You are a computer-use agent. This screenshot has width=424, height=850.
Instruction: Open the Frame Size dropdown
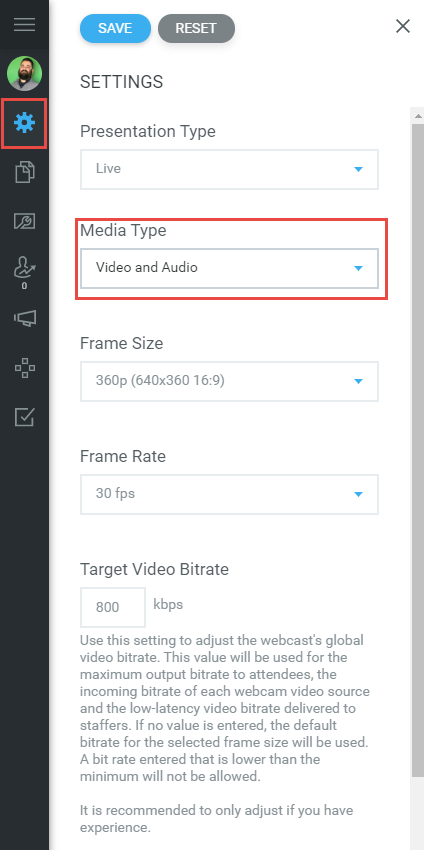229,381
